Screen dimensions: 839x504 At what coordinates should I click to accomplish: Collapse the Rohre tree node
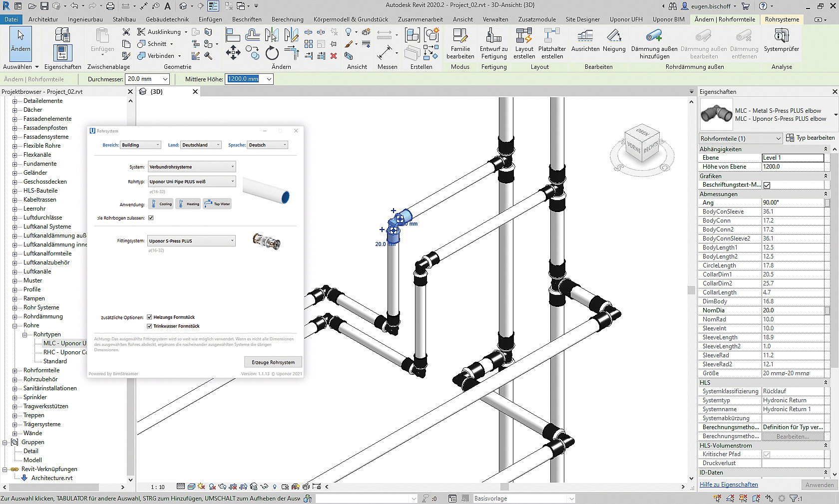15,325
